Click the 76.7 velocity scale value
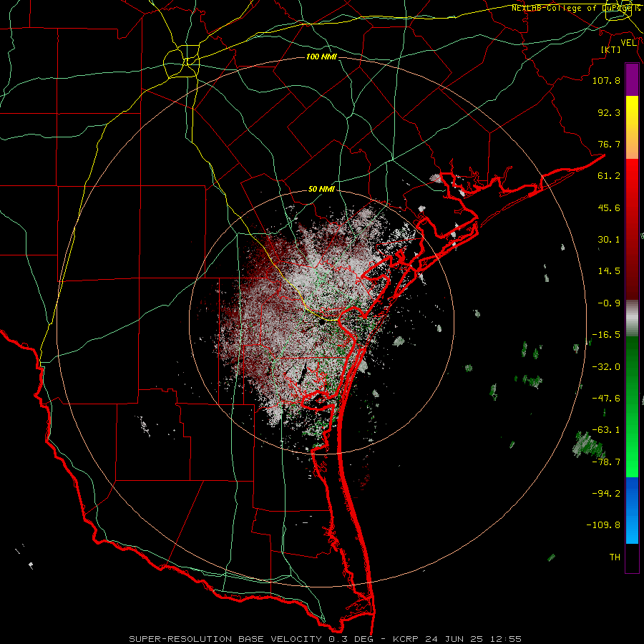 pos(609,144)
